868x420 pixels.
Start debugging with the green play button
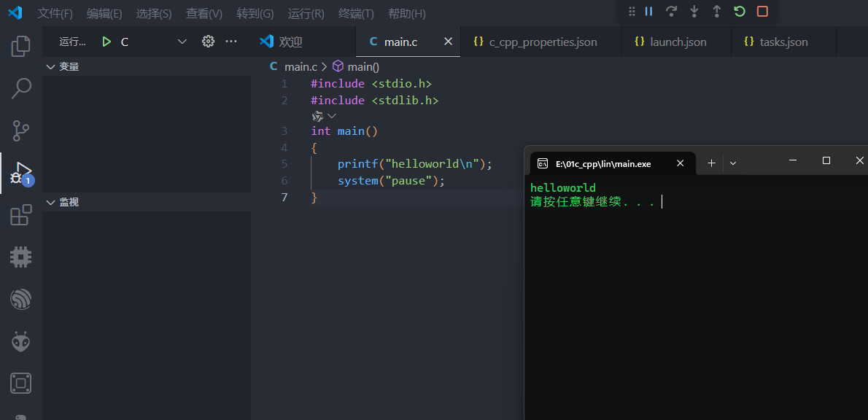pyautogui.click(x=106, y=42)
